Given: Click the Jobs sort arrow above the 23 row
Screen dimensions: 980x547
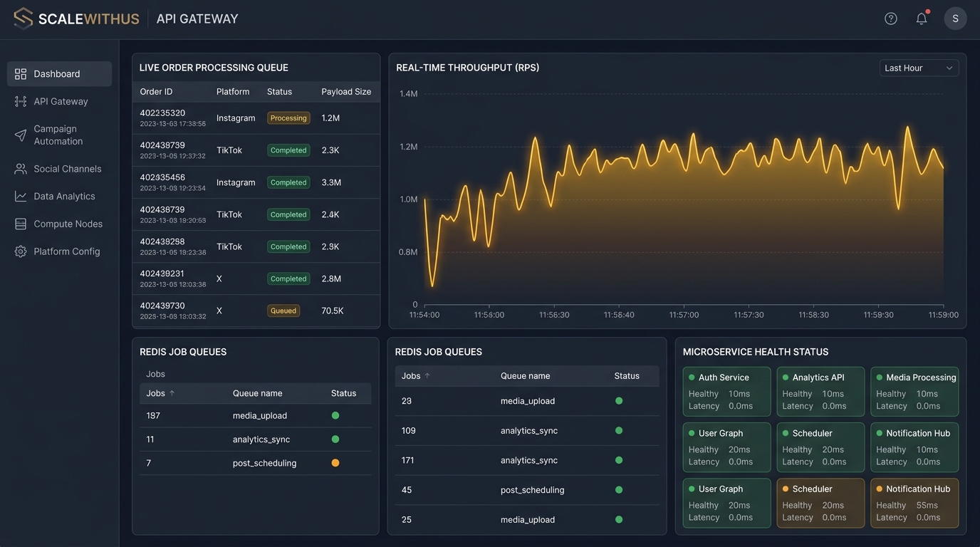Looking at the screenshot, I should click(x=427, y=376).
